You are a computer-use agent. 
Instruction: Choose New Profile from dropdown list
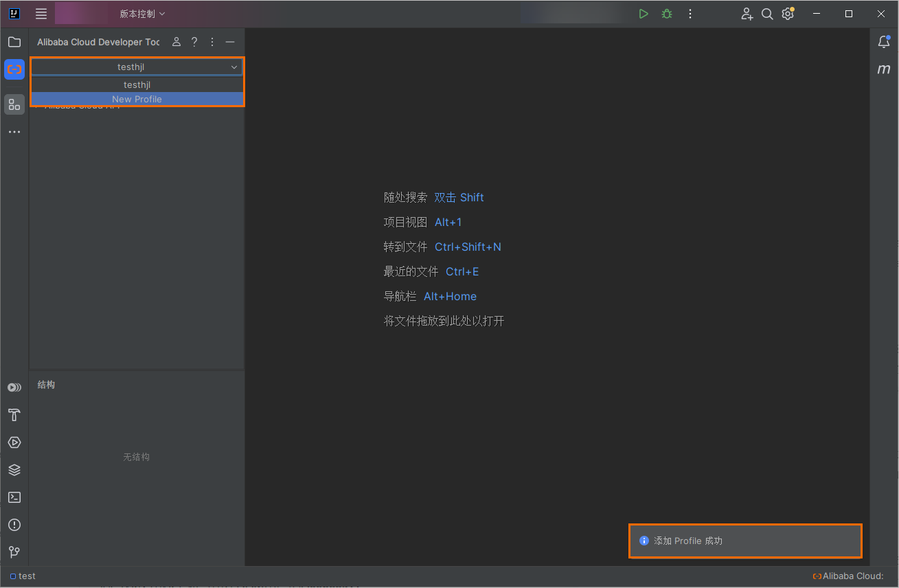pyautogui.click(x=137, y=99)
